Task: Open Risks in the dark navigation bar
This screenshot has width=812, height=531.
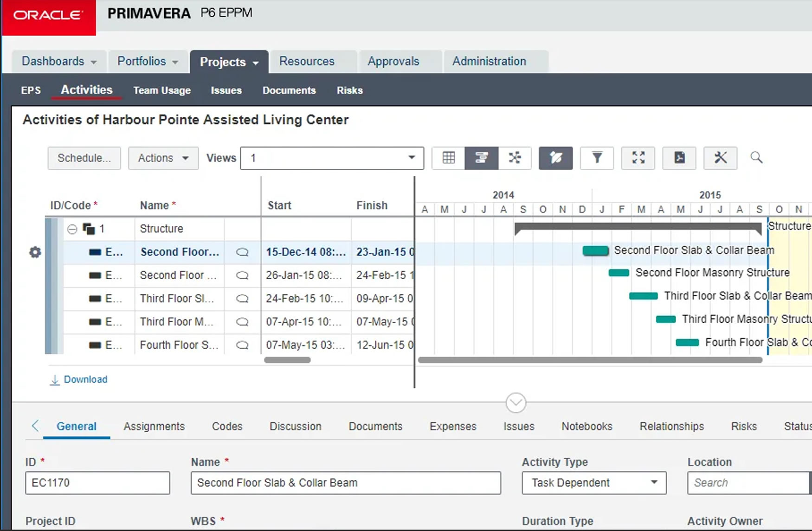Action: [x=350, y=90]
